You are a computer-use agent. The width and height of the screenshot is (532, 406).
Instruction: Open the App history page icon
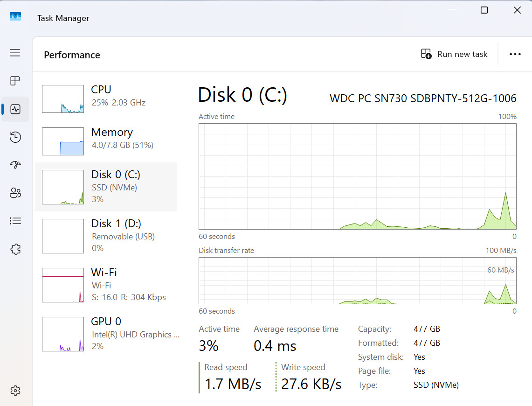[15, 137]
